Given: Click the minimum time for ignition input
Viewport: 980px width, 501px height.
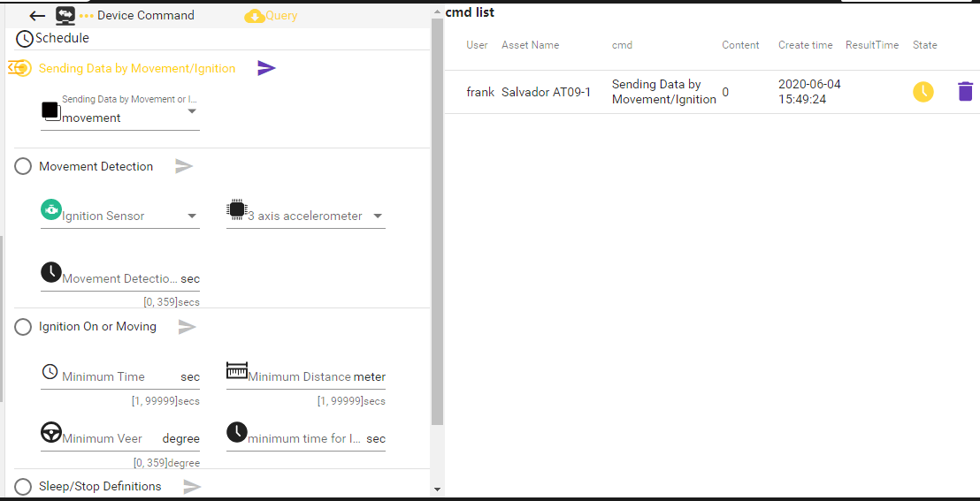Looking at the screenshot, I should tap(306, 438).
